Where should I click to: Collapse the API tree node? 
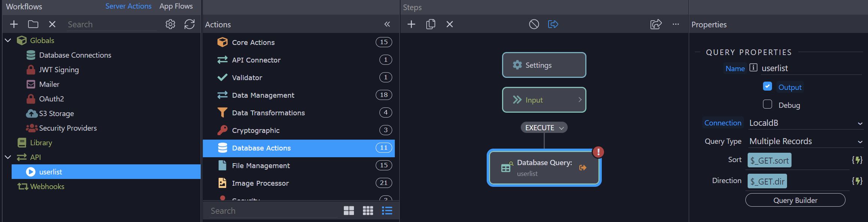(x=8, y=157)
